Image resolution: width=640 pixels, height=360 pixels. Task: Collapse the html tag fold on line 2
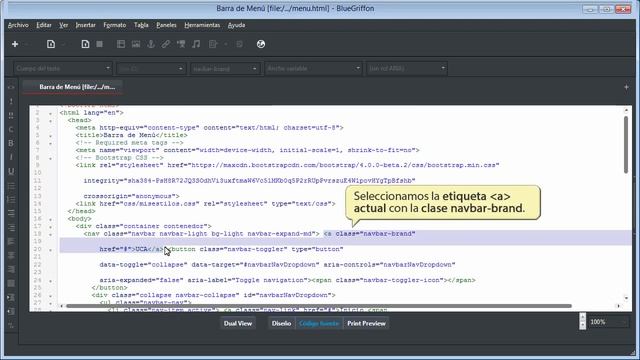click(x=51, y=113)
